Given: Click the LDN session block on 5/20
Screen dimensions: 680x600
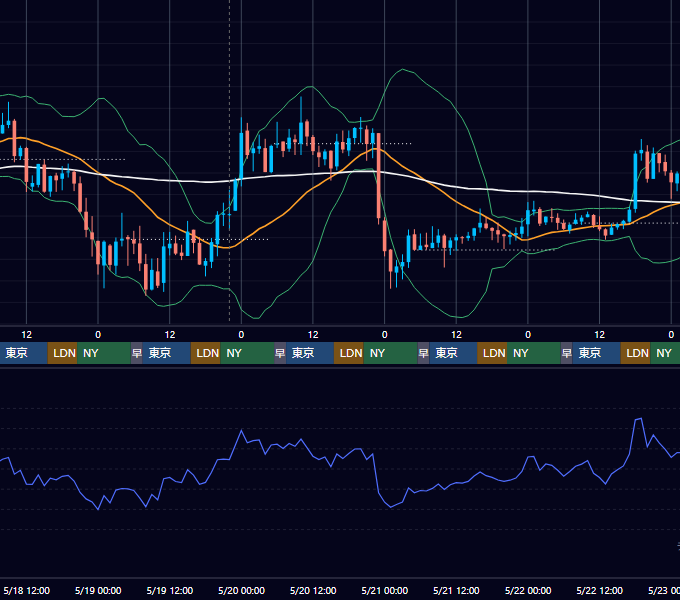Looking at the screenshot, I should coord(349,353).
